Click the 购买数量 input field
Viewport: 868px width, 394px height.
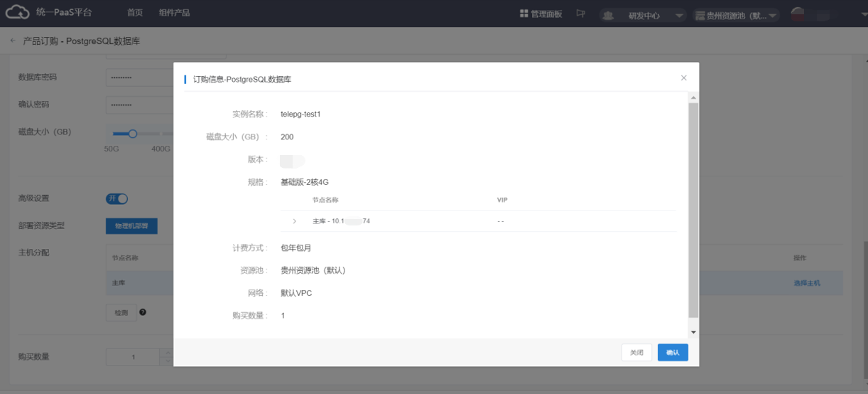134,356
